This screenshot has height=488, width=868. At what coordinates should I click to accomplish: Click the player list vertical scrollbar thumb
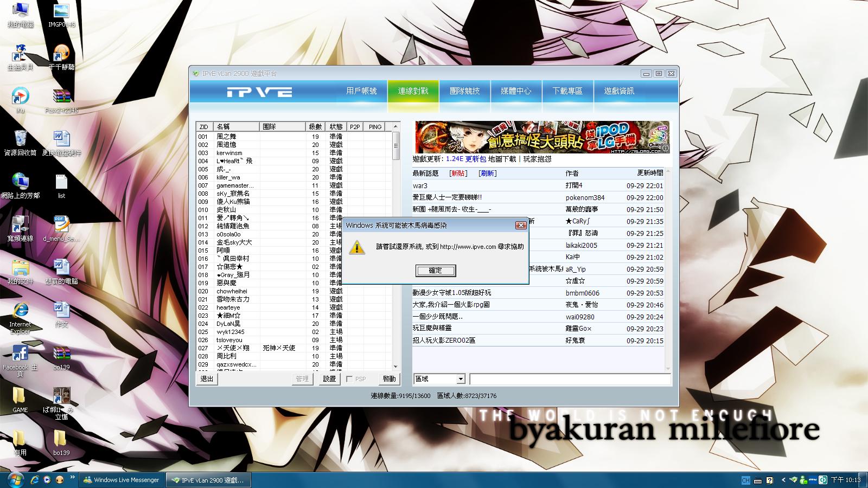point(396,145)
